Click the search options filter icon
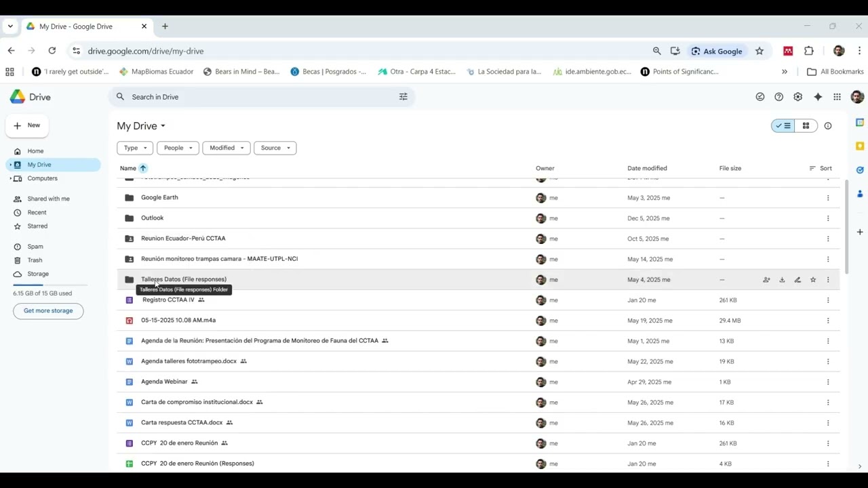This screenshot has height=488, width=868. [x=403, y=97]
